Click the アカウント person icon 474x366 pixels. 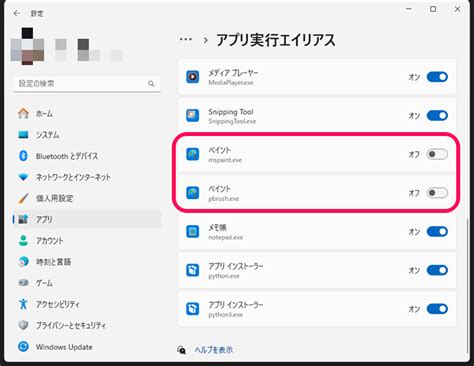23,240
